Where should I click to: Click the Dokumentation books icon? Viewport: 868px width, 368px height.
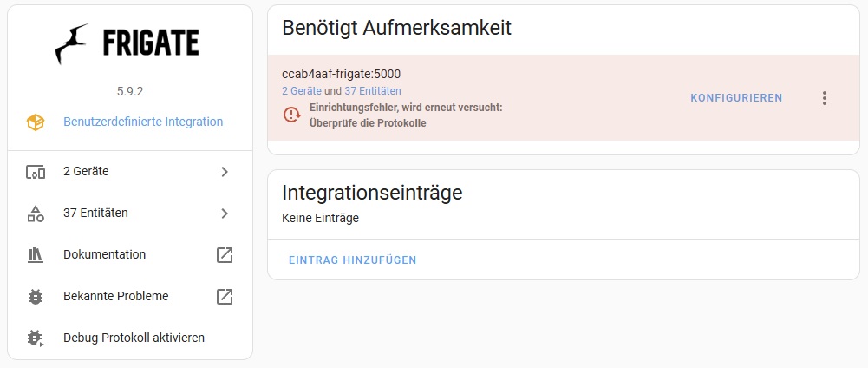36,255
